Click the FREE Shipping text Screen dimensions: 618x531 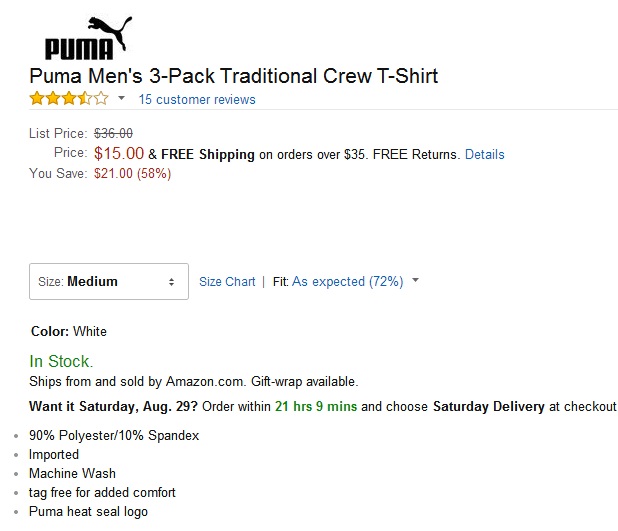click(x=208, y=154)
